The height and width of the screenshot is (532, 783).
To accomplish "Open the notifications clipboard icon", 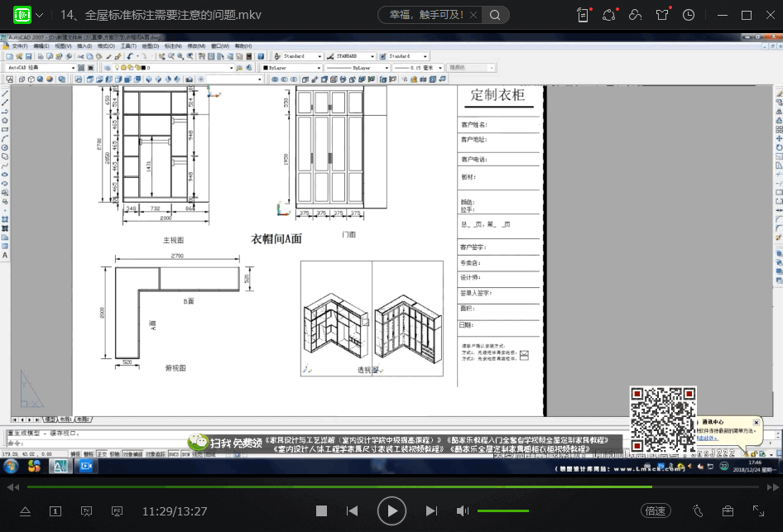I will pyautogui.click(x=584, y=15).
